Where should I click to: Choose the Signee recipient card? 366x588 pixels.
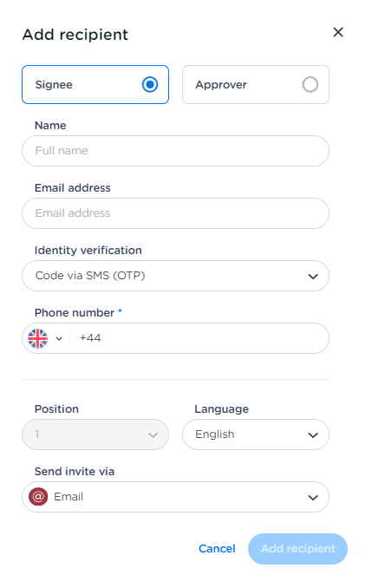(95, 84)
